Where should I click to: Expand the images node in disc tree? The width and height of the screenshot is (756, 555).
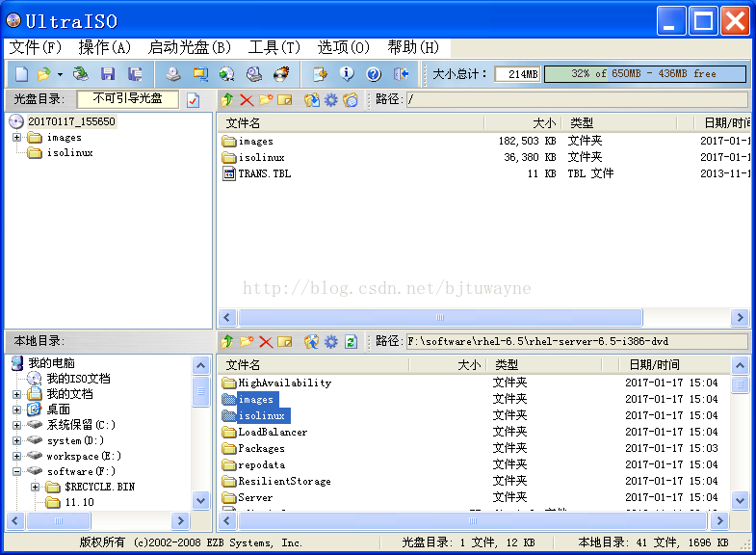click(17, 138)
